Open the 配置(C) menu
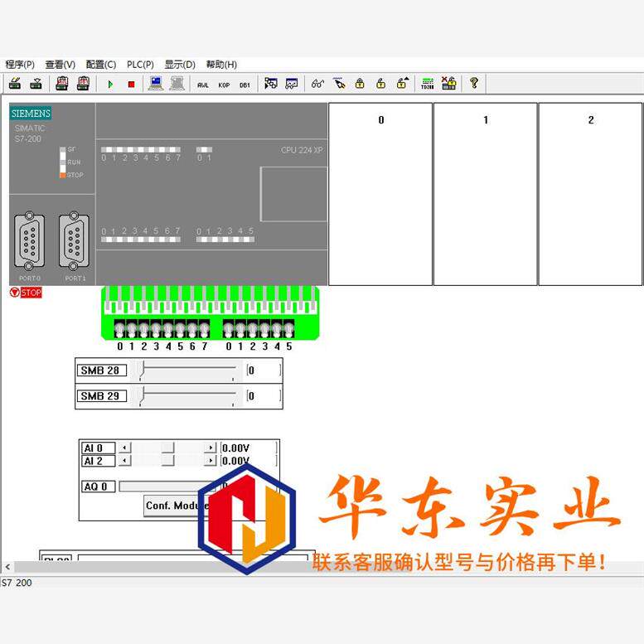Viewport: 644px width, 644px height. (x=101, y=65)
